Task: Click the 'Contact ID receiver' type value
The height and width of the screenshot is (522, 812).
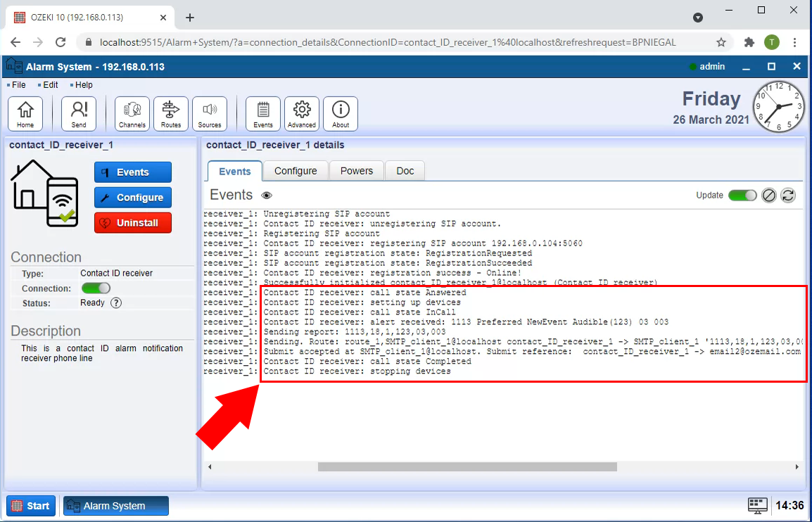Action: point(117,274)
